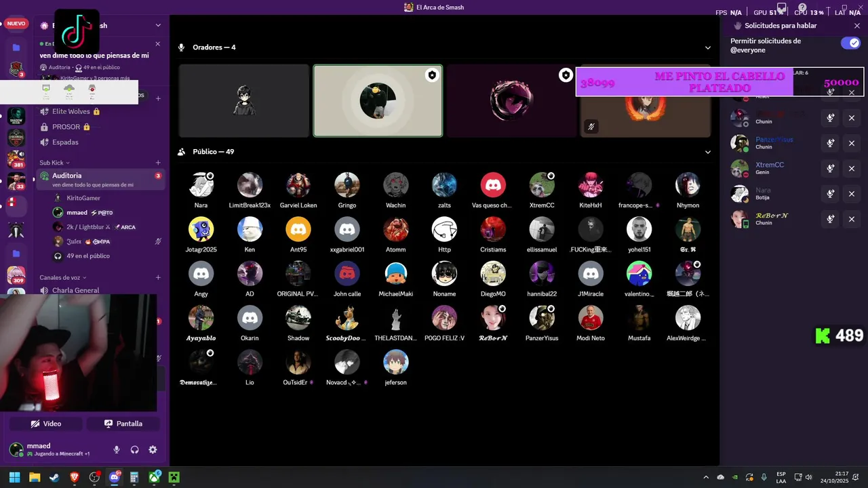Open User Settings gear icon
868x488 pixels.
tap(153, 449)
